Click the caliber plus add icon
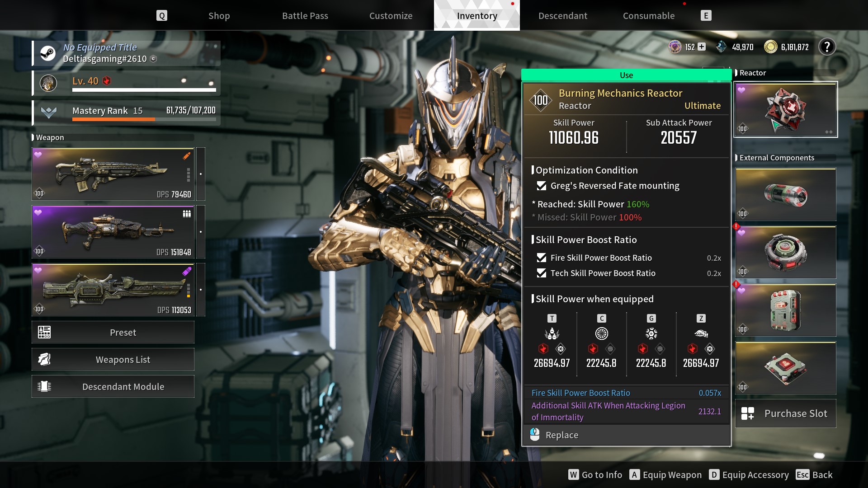The height and width of the screenshot is (488, 868). 701,47
